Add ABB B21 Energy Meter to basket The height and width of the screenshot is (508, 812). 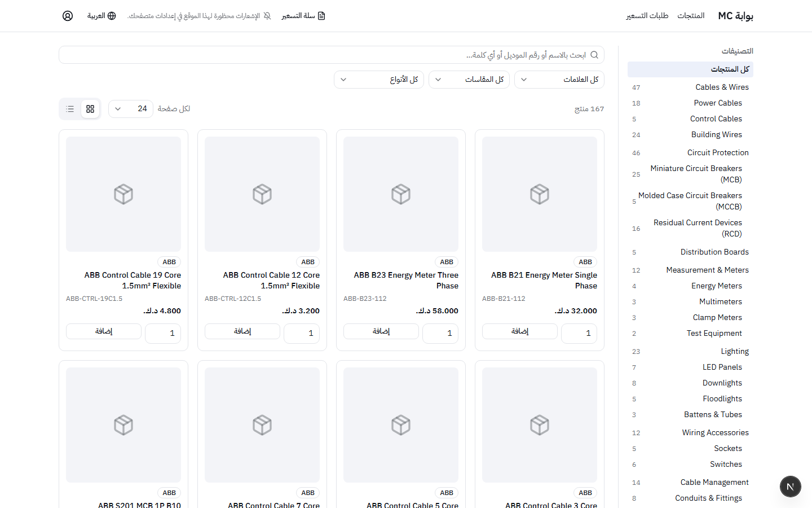click(520, 331)
